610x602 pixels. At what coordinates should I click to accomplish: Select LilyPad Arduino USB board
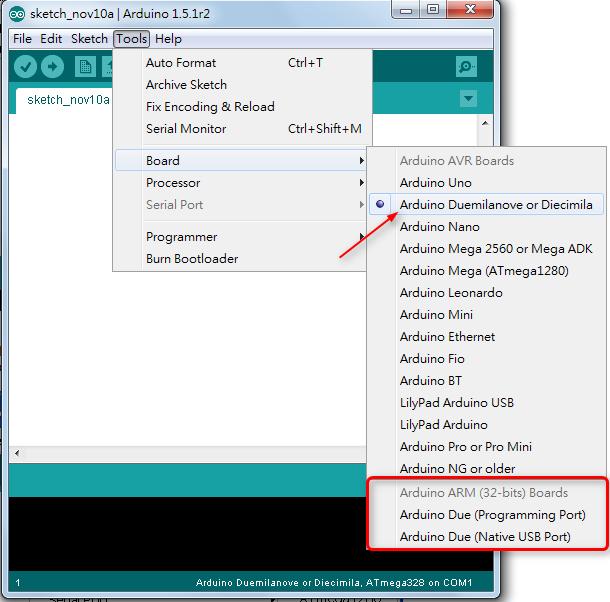pyautogui.click(x=486, y=402)
